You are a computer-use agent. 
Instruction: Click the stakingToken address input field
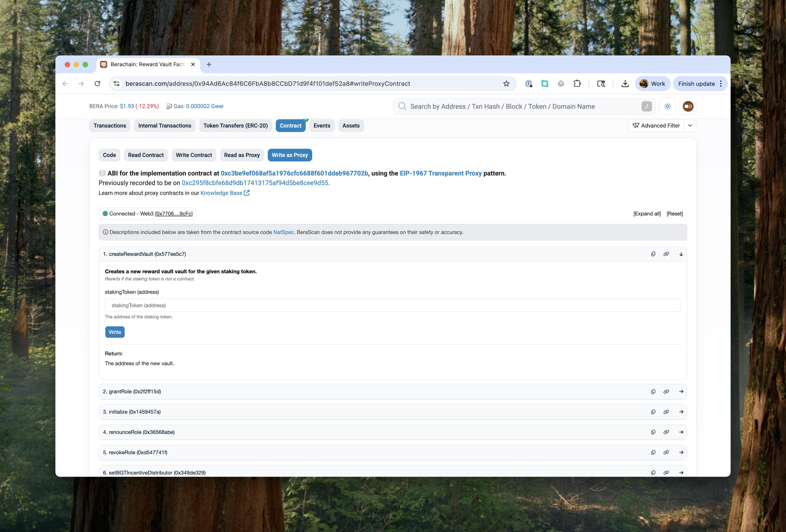392,305
